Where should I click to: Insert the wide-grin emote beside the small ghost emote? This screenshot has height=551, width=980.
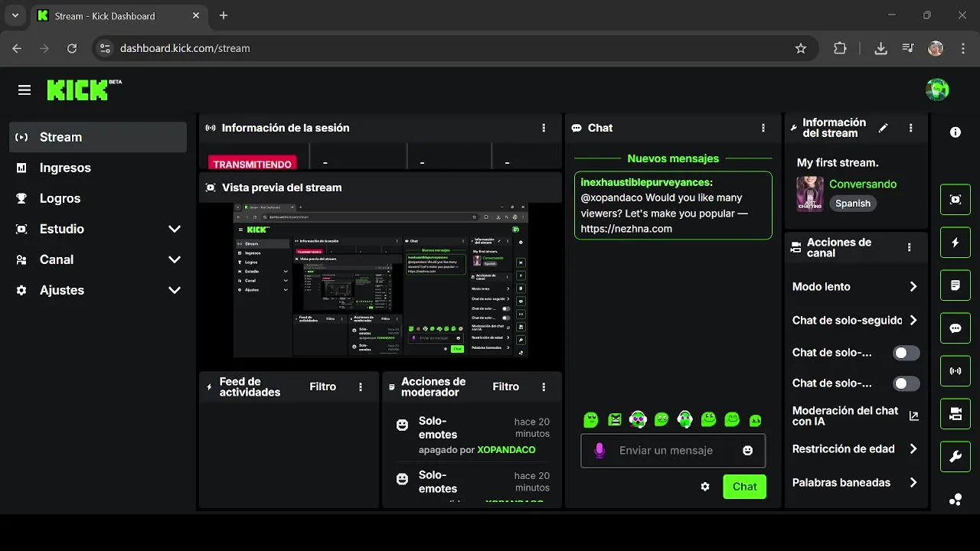click(x=733, y=419)
